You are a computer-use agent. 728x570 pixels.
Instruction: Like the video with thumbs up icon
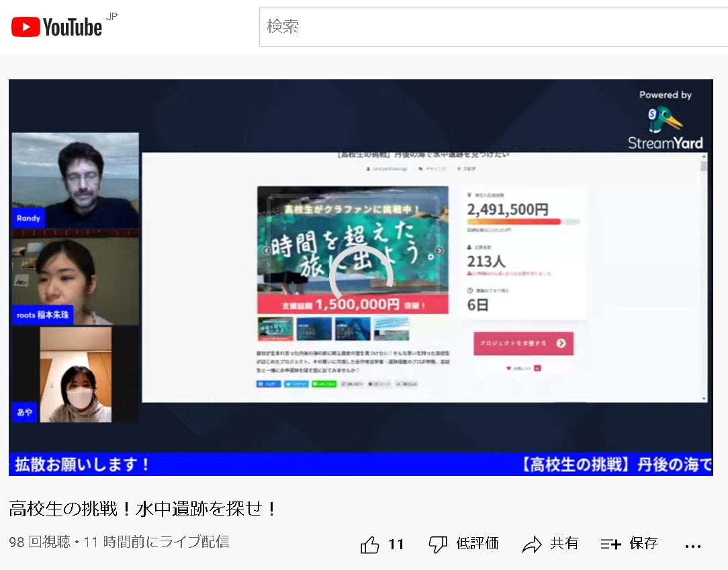(x=370, y=544)
